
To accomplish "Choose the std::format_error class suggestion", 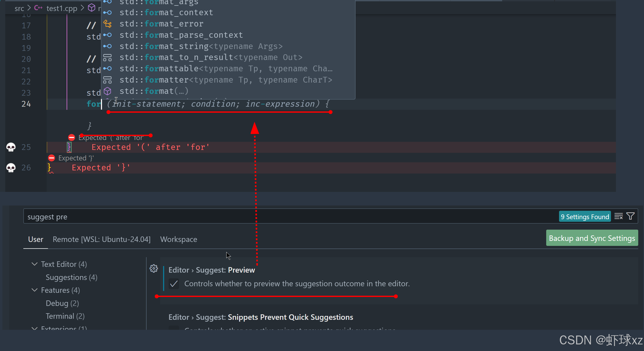I will coord(161,24).
